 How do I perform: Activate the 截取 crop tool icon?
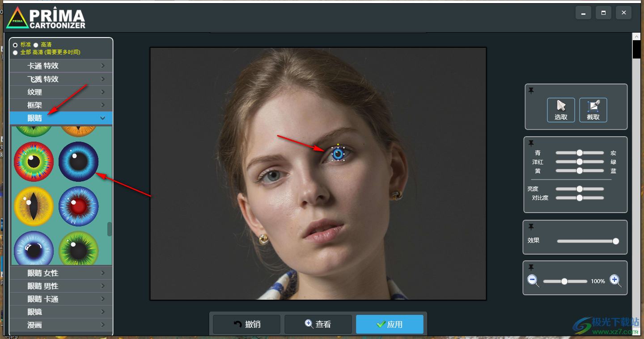click(x=593, y=110)
